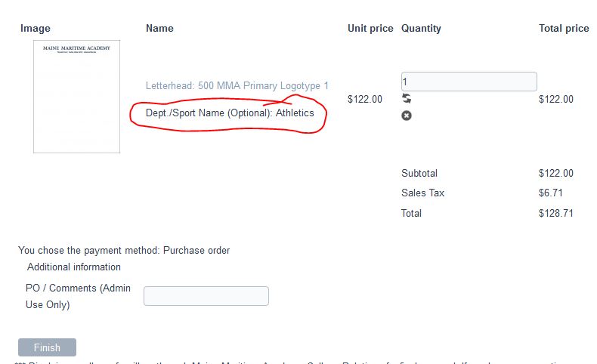Focus the Quantity input field
The image size is (597, 364).
point(469,82)
